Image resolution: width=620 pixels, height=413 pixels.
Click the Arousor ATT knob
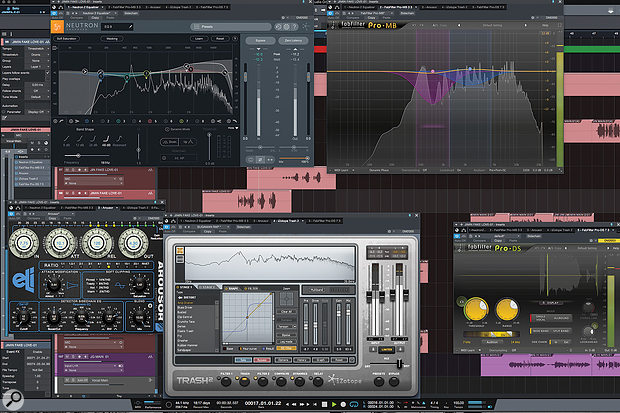pos(60,243)
